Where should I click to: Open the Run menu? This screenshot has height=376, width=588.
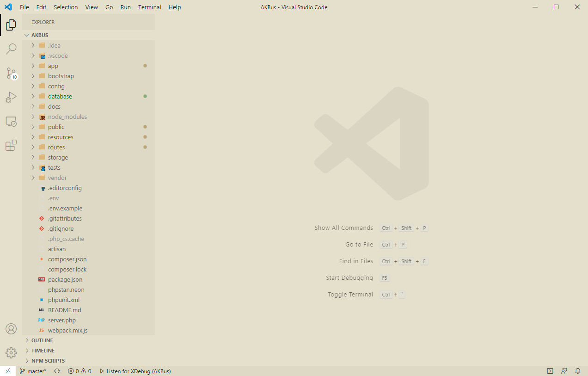pos(125,7)
